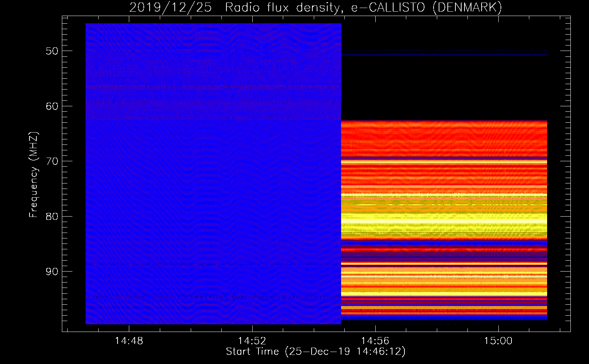Select the y-axis label 'Frequency (MHZ)'
The height and width of the screenshot is (364, 589).
click(33, 175)
